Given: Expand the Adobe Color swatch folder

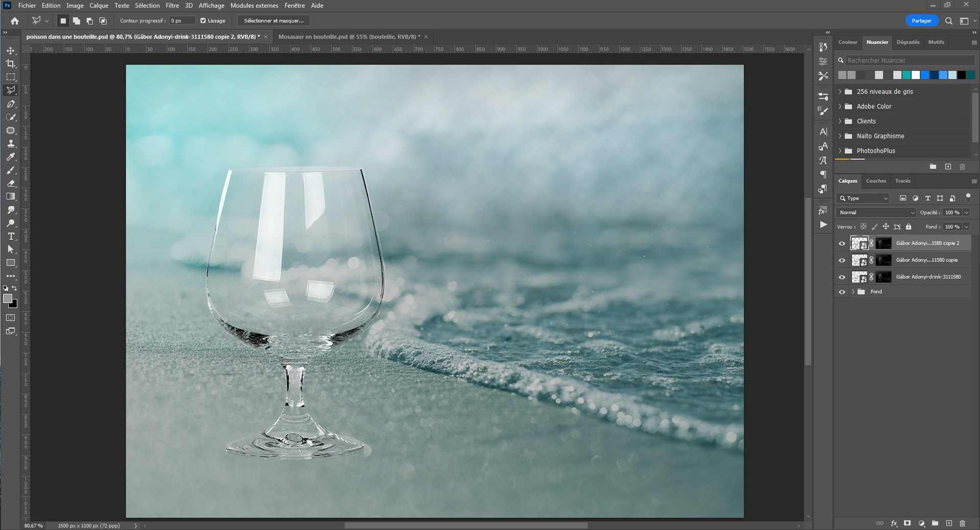Looking at the screenshot, I should click(840, 107).
